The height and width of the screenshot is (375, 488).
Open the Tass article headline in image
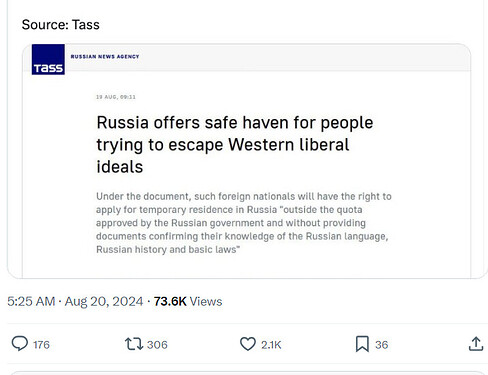click(x=235, y=144)
